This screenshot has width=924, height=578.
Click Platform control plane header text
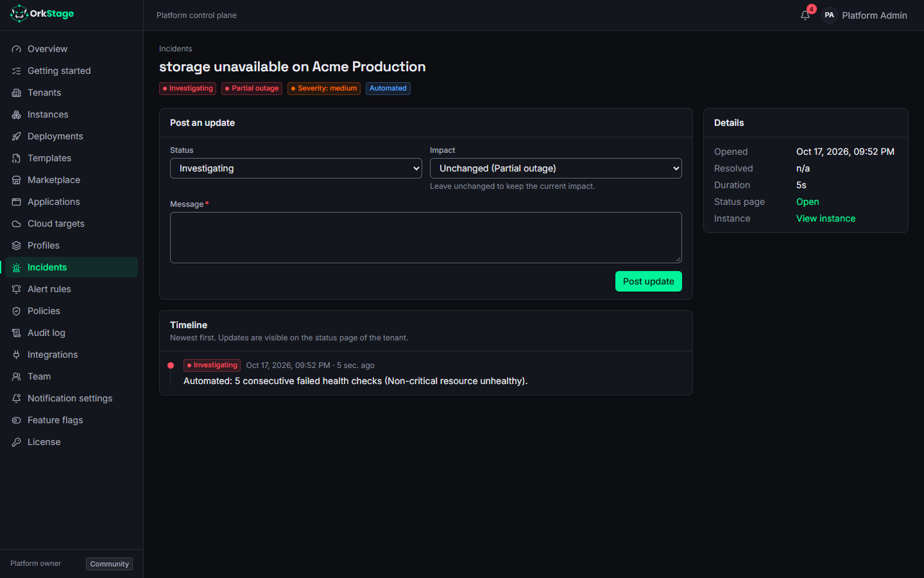pos(196,15)
